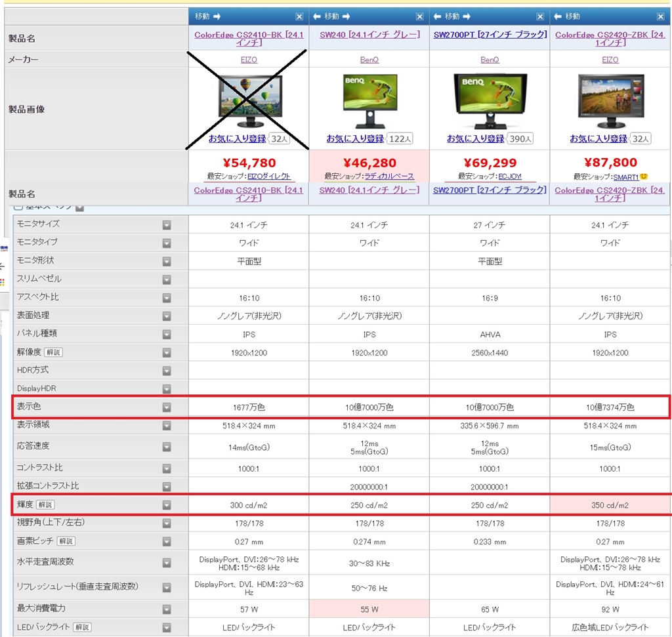The height and width of the screenshot is (637, 672).
Task: Open the arrow menu on the パネル種類 row
Action: 167,334
